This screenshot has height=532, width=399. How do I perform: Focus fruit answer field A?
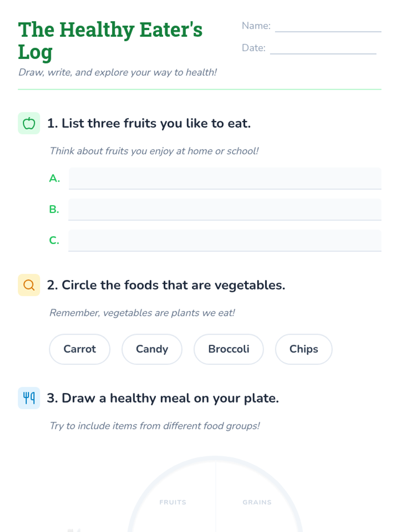(225, 179)
